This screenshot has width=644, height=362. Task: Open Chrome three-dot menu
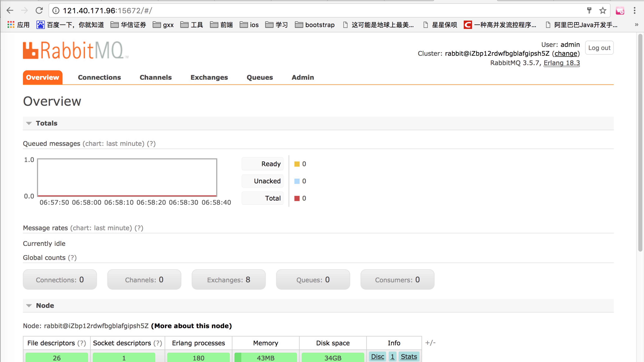(x=634, y=11)
